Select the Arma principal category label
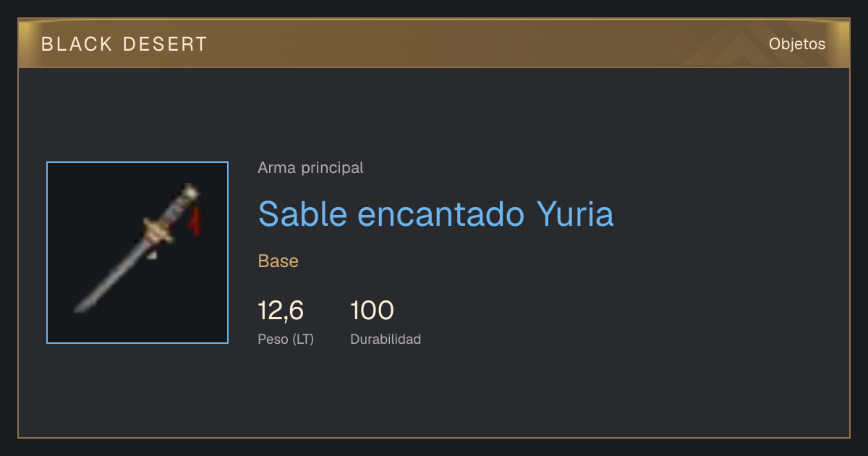Screen dimensions: 868x456 click(310, 168)
